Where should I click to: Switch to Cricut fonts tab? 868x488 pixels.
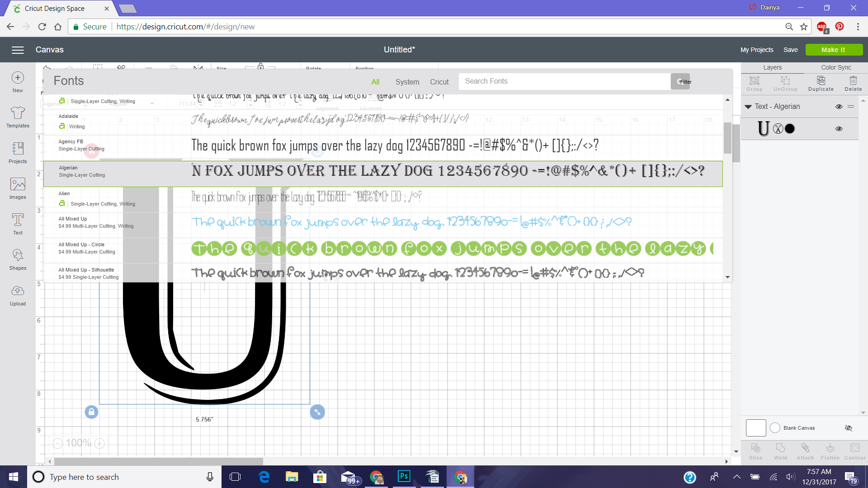[x=439, y=82]
